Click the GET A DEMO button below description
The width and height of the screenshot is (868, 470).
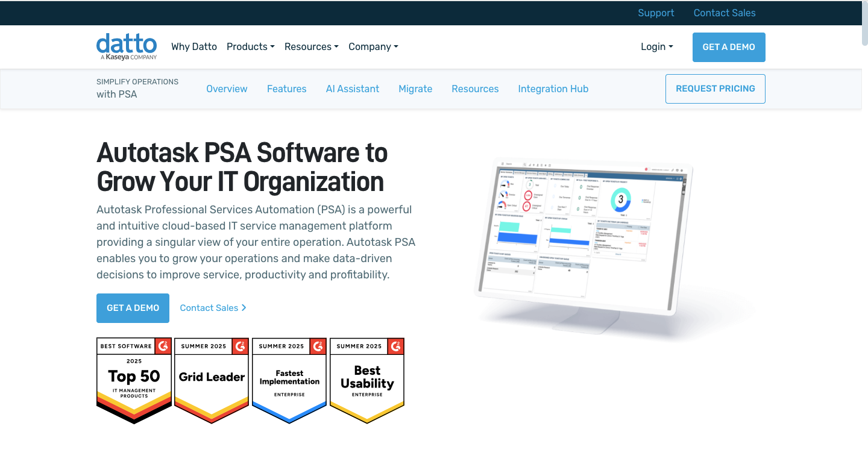pos(133,308)
